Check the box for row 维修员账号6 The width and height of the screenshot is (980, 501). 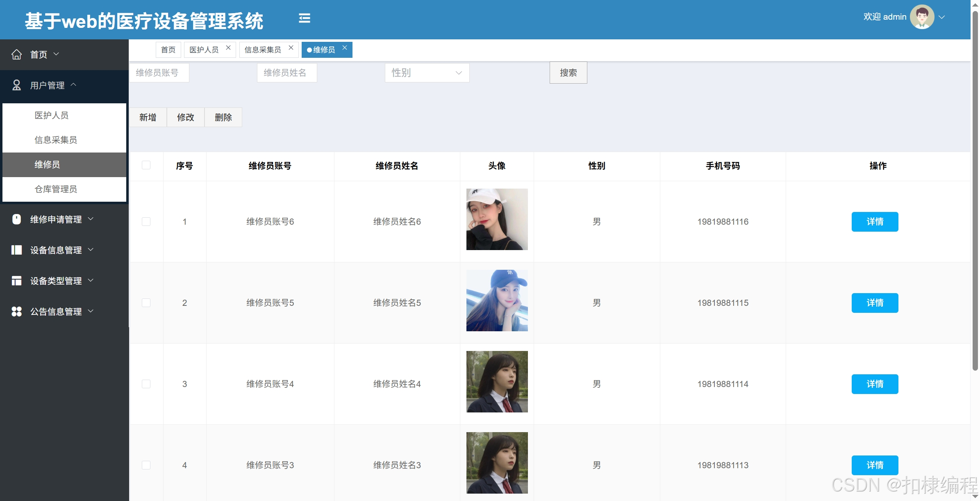[146, 222]
